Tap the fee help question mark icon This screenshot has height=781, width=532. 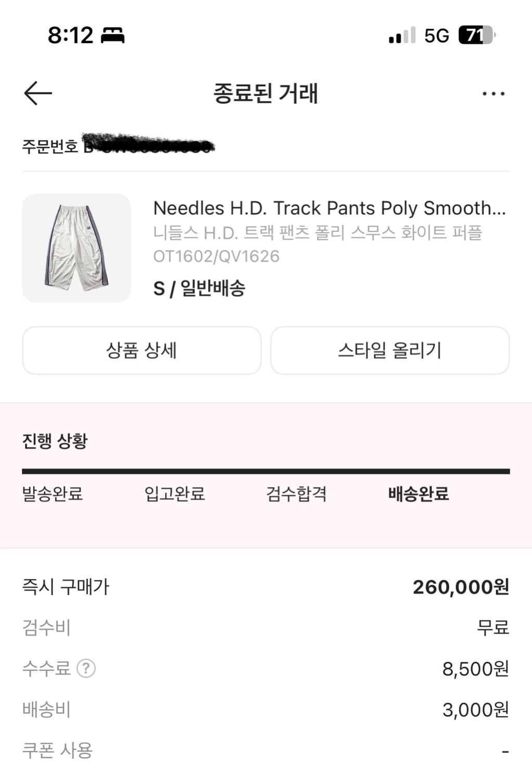coord(86,668)
